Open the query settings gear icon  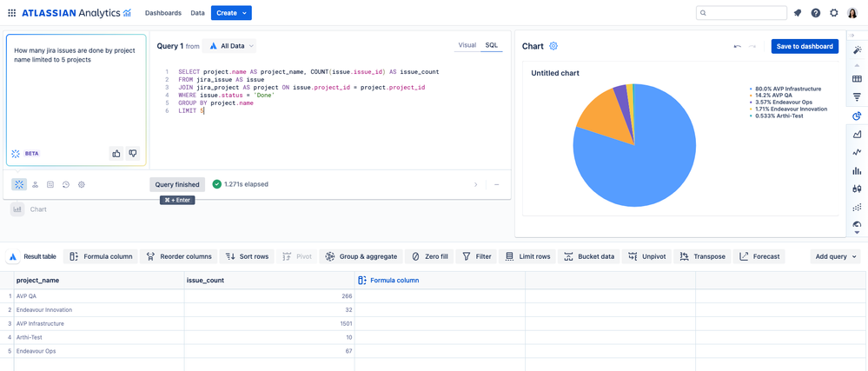[x=82, y=184]
